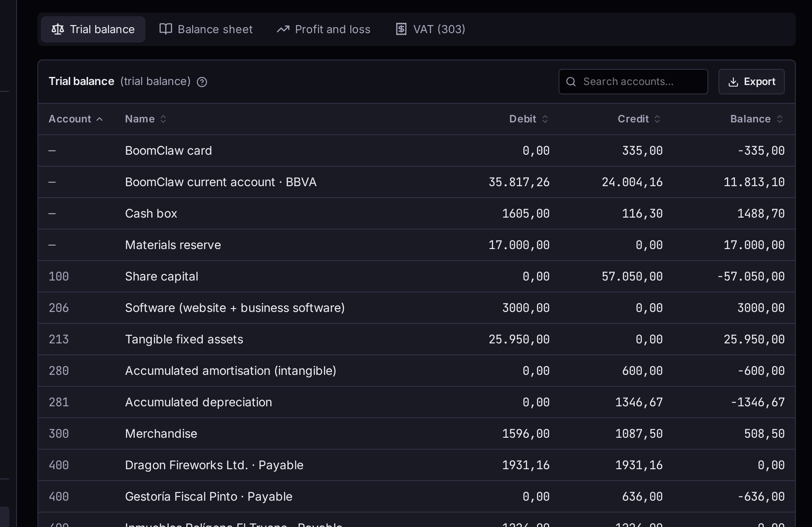Open Share capital account
This screenshot has width=812, height=527.
(162, 277)
